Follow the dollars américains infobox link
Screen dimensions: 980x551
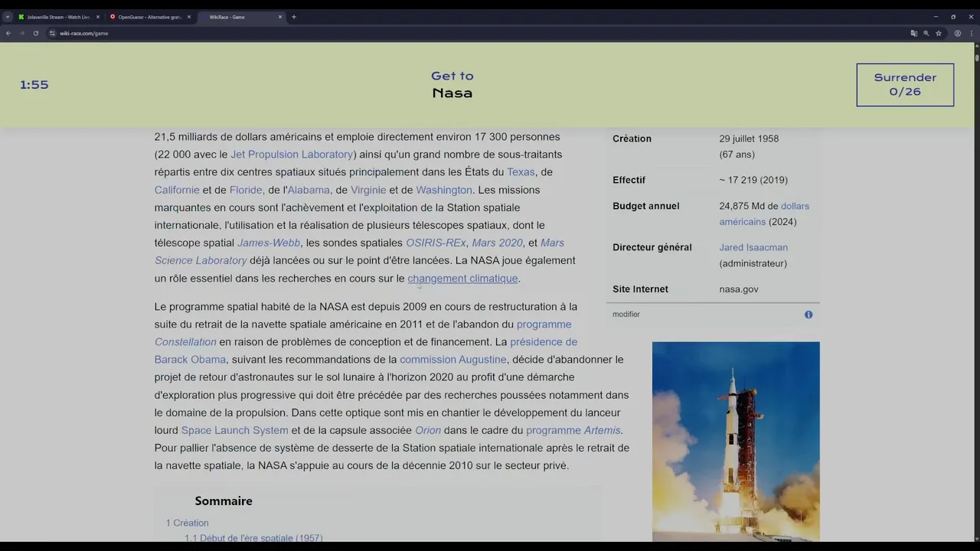[x=764, y=214]
